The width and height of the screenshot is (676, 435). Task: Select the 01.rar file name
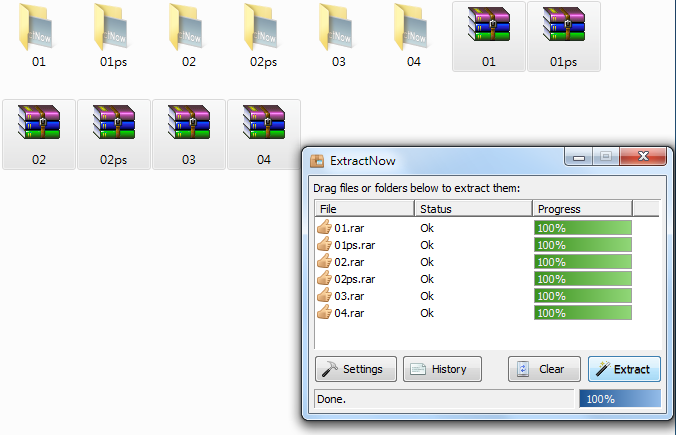click(x=349, y=228)
